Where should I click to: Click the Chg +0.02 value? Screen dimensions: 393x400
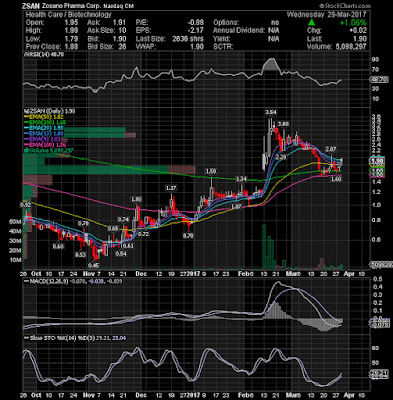coord(358,30)
